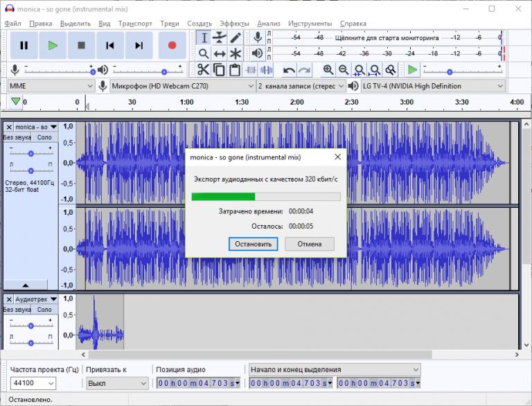Click Trim audio outside selection icon
Image resolution: width=532 pixels, height=406 pixels.
(x=251, y=70)
